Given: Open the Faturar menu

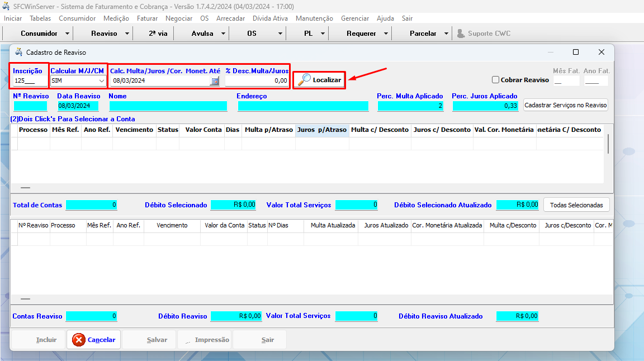Looking at the screenshot, I should tap(147, 18).
